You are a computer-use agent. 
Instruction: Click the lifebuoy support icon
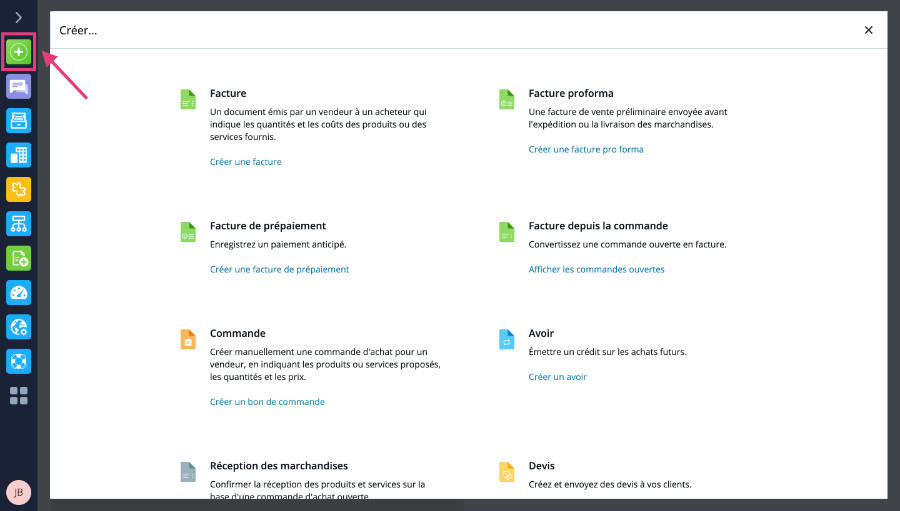(x=19, y=361)
